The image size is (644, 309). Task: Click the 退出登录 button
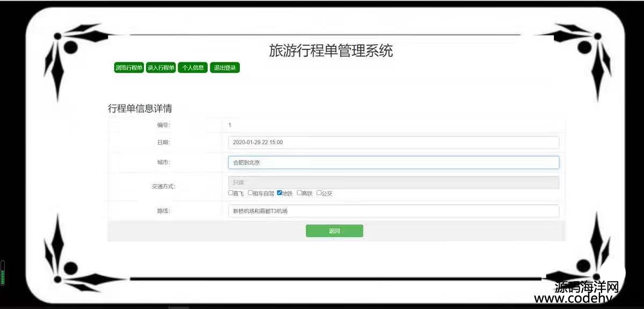point(225,68)
